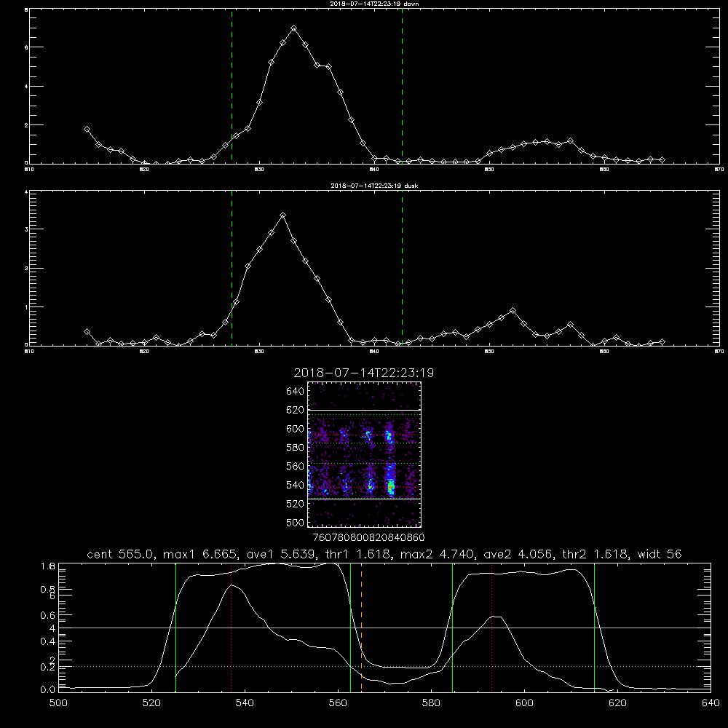Click the x-axis label 600 of the bottom plot
The height and width of the screenshot is (728, 728).
[525, 703]
